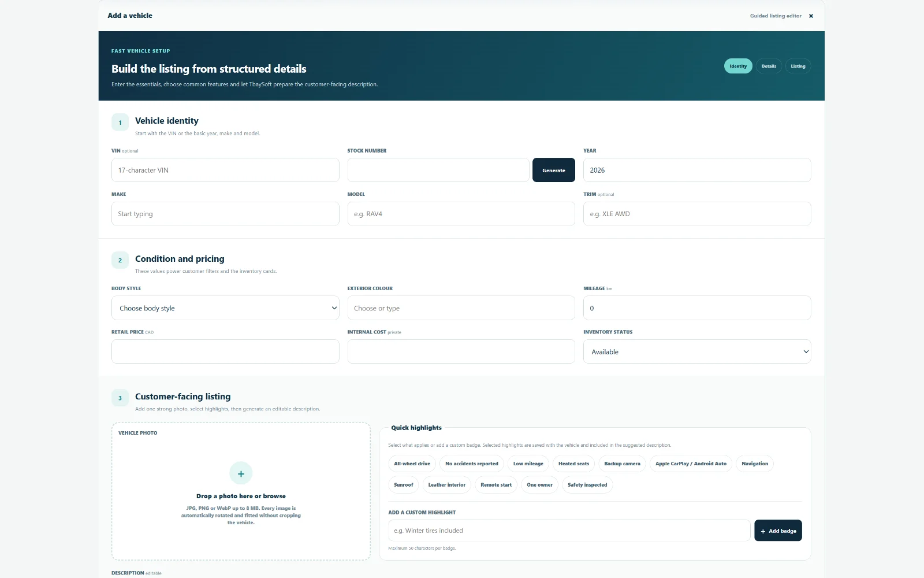The height and width of the screenshot is (578, 924).
Task: Click the "Condition and pricing" heading
Action: click(x=180, y=259)
